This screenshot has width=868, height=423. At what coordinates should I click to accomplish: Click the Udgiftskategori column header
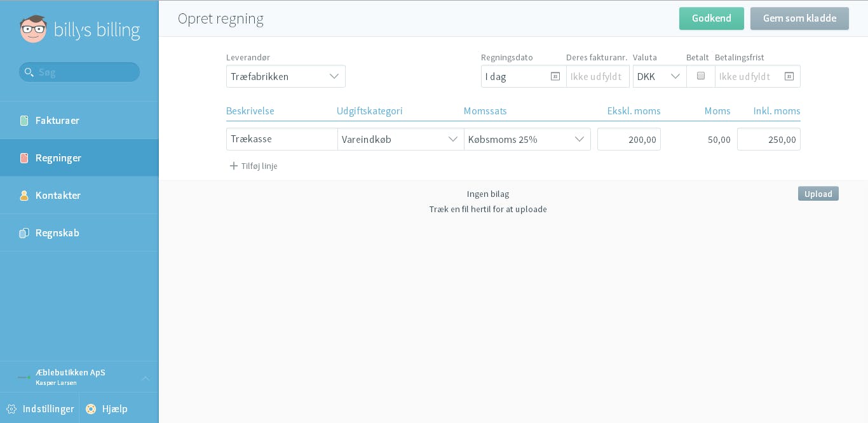(370, 111)
